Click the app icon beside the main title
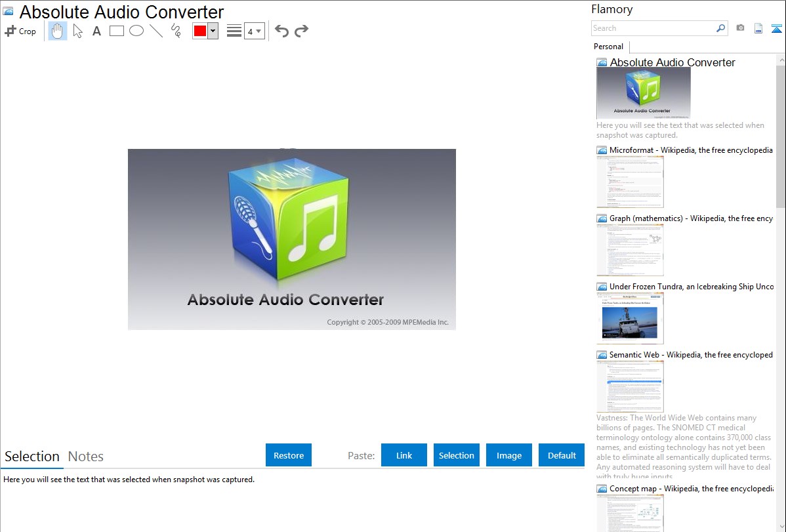 (x=9, y=11)
